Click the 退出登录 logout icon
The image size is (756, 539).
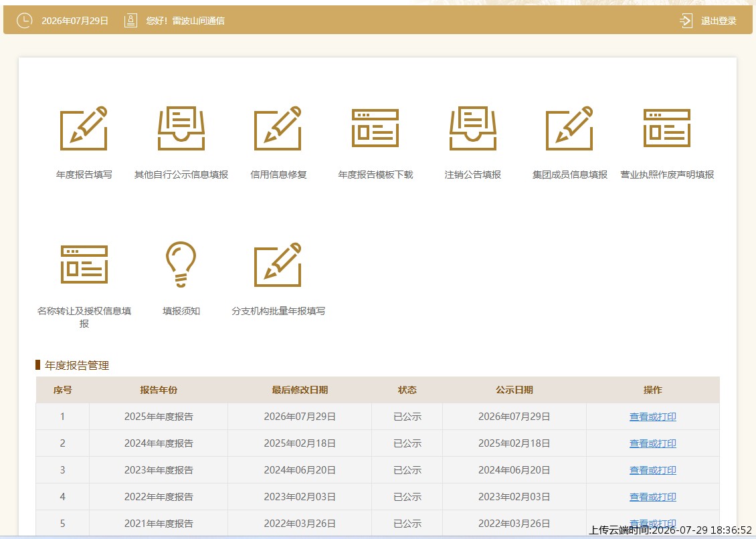686,21
